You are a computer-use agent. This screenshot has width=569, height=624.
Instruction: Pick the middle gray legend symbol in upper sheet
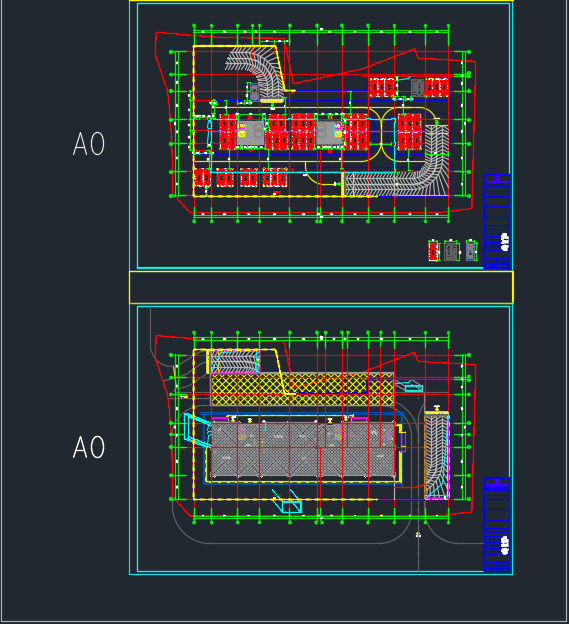452,251
